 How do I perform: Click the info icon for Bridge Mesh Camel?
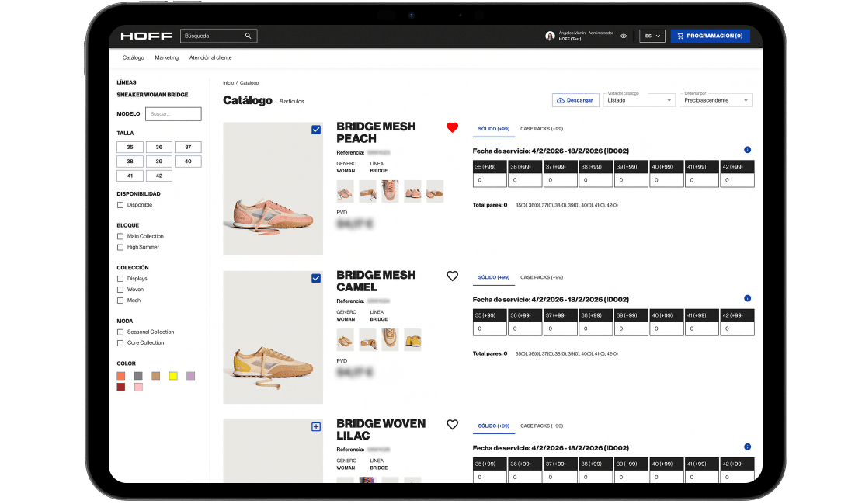coord(747,298)
